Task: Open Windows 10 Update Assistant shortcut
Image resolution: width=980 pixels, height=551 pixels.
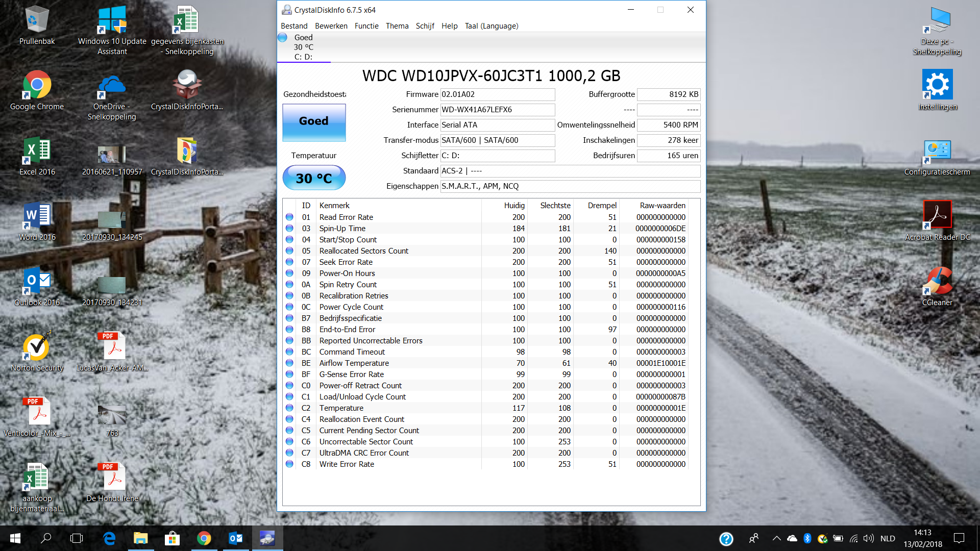Action: (x=112, y=30)
